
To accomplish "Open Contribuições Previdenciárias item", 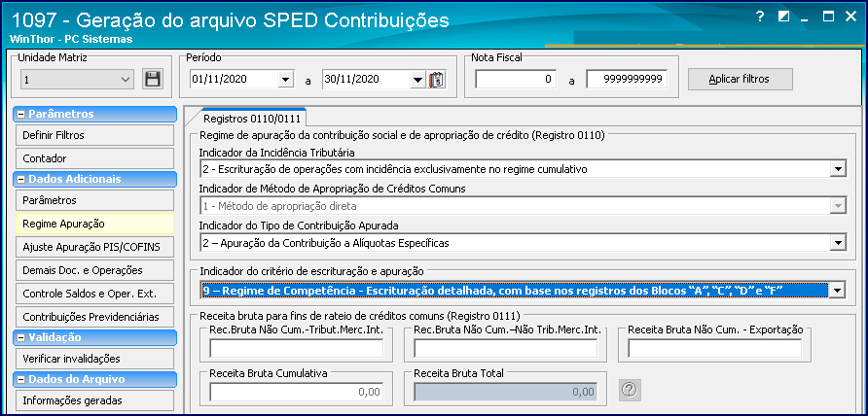I will (x=94, y=317).
